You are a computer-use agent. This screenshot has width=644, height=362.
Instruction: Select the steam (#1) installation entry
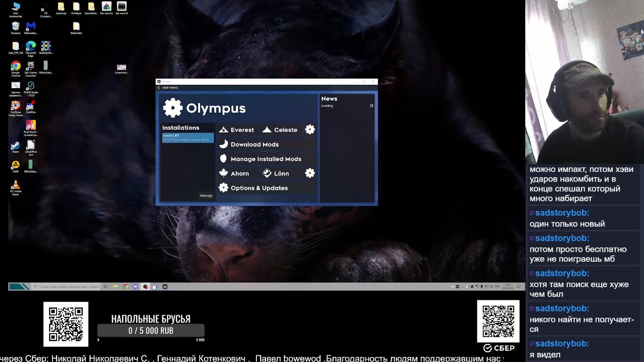[187, 137]
